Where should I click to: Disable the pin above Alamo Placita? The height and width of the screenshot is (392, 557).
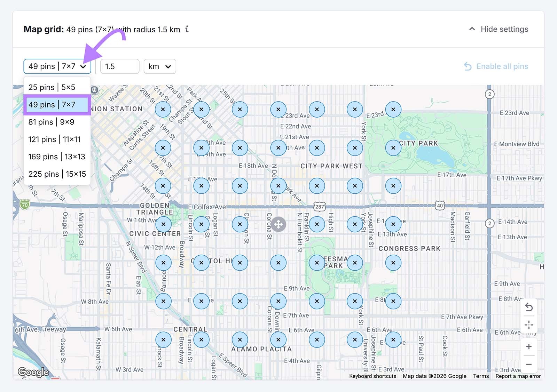coord(278,339)
